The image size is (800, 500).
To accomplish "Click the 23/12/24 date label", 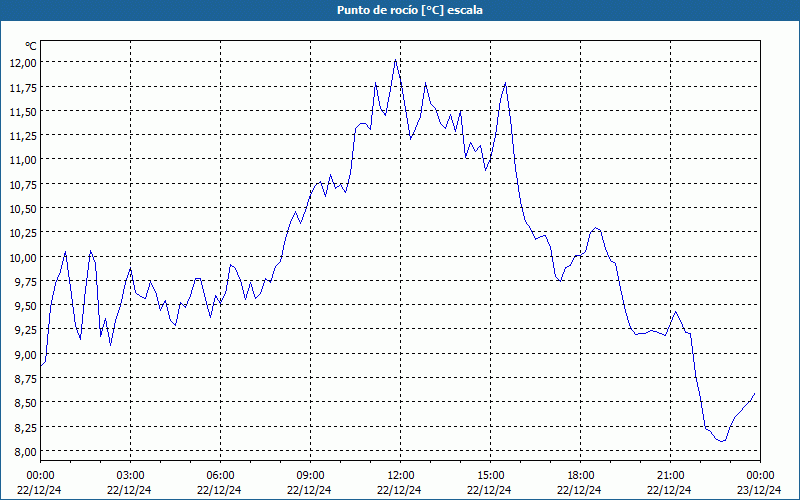I will (x=760, y=490).
